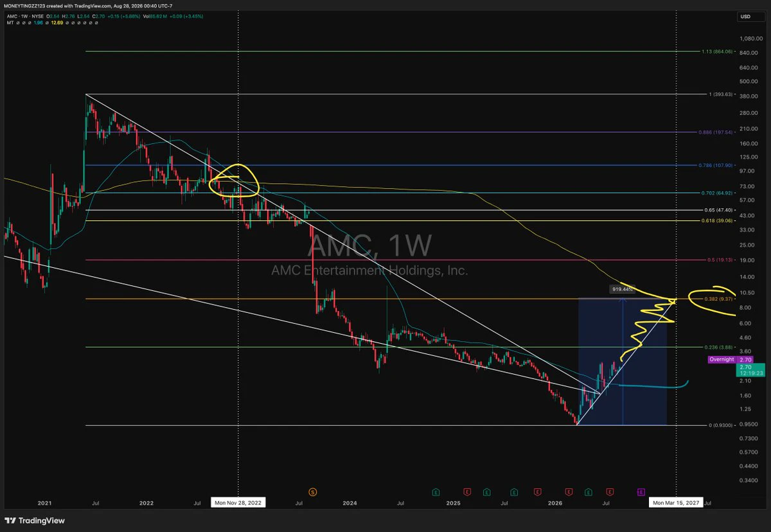This screenshot has width=771, height=532.
Task: Click the Mon Mar 15, 2027 date label
Action: 676,502
